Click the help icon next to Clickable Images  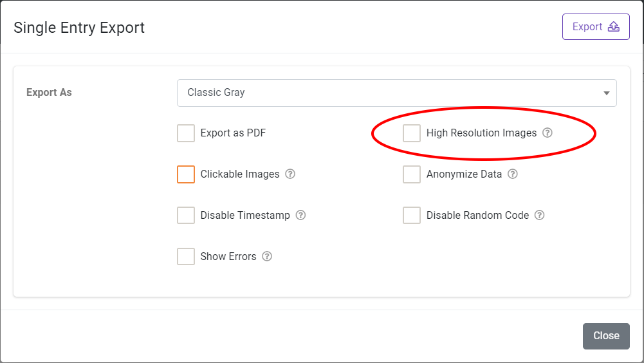point(290,174)
